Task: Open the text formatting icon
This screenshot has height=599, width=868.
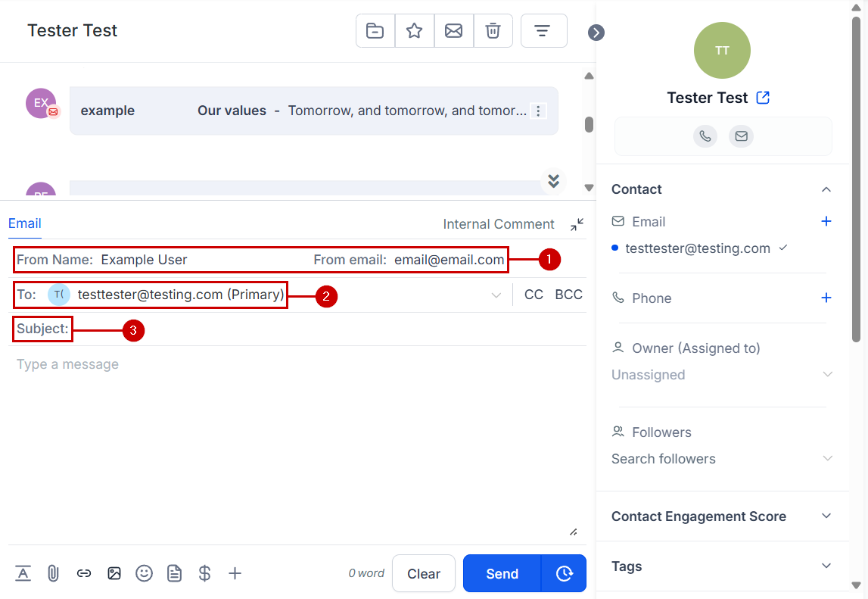Action: 23,573
